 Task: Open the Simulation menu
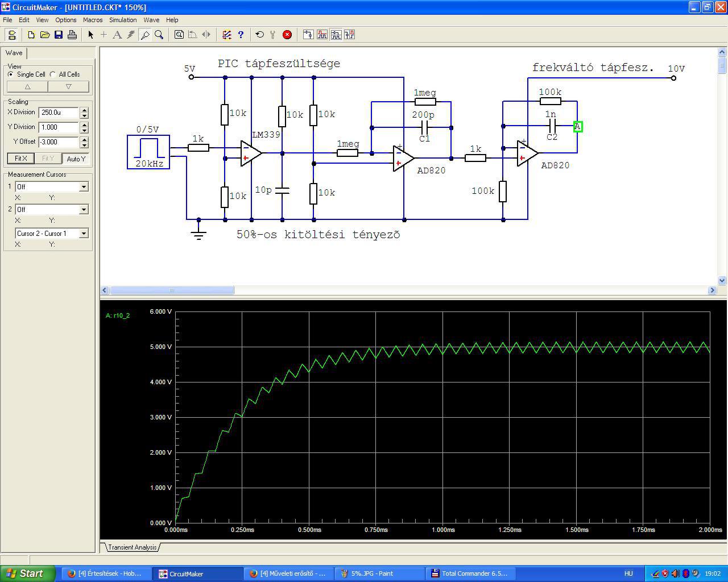point(123,20)
